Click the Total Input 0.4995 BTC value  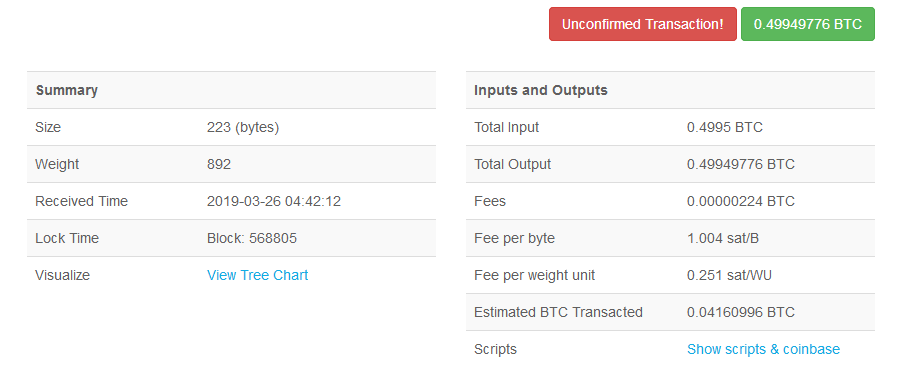click(725, 127)
